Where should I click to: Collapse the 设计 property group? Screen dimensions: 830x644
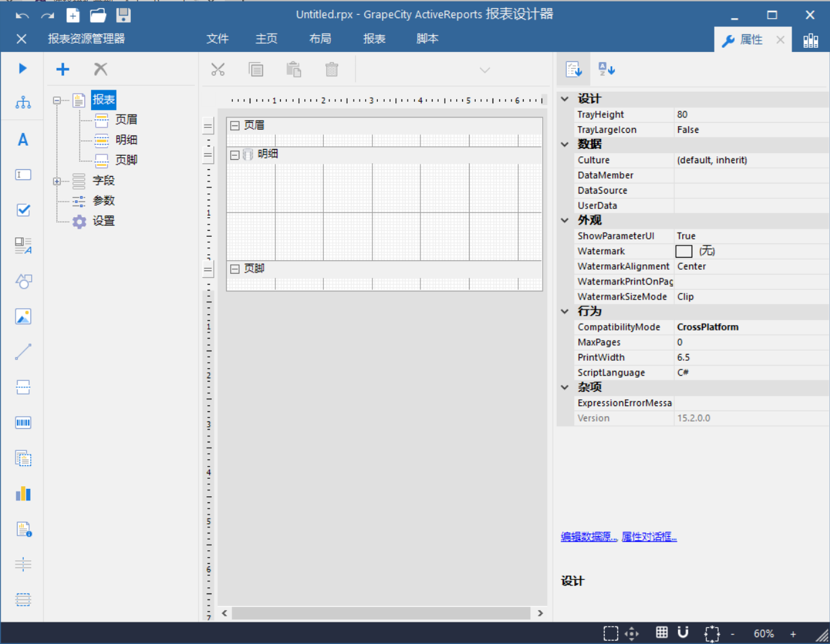pos(565,99)
